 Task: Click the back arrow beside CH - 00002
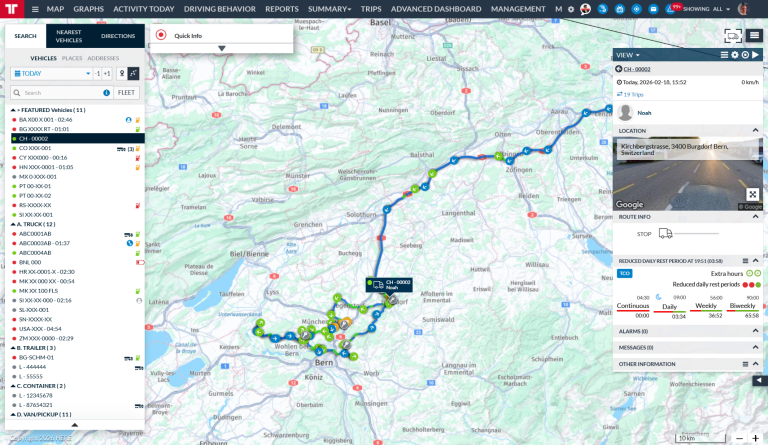618,68
